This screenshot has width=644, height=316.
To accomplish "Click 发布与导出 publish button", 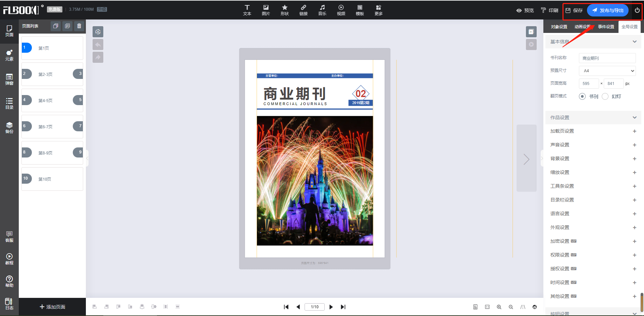I will (x=608, y=10).
